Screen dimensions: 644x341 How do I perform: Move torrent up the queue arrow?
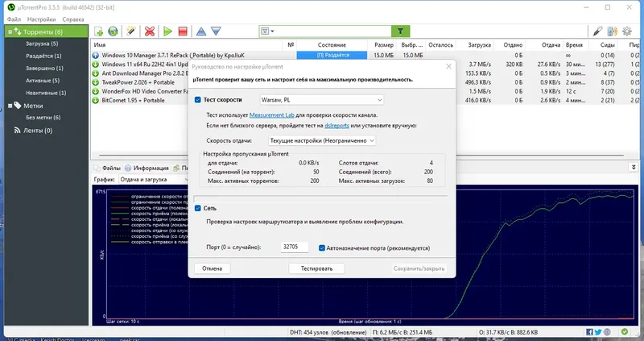(x=201, y=31)
